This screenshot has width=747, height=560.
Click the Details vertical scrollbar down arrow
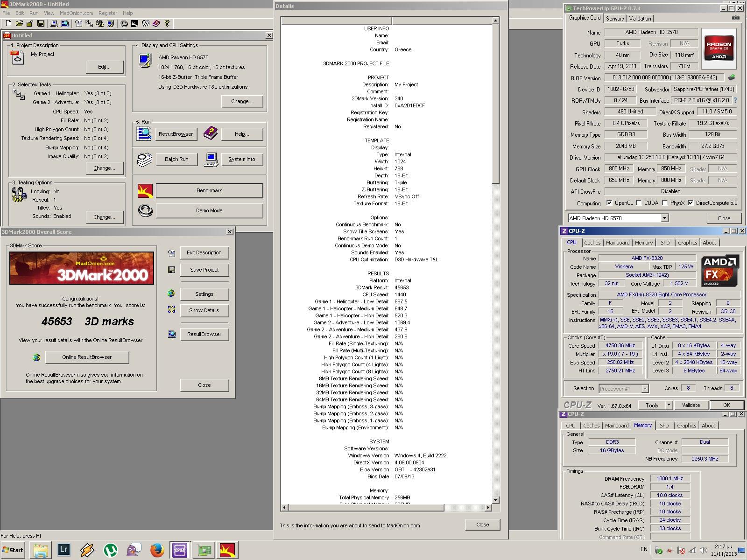coord(496,500)
